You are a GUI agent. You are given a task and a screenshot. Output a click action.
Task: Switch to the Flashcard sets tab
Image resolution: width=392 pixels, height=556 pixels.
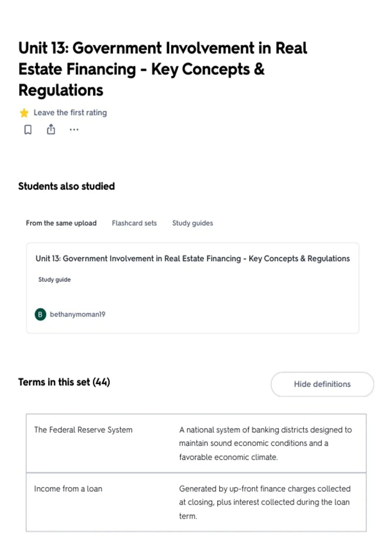pyautogui.click(x=134, y=223)
